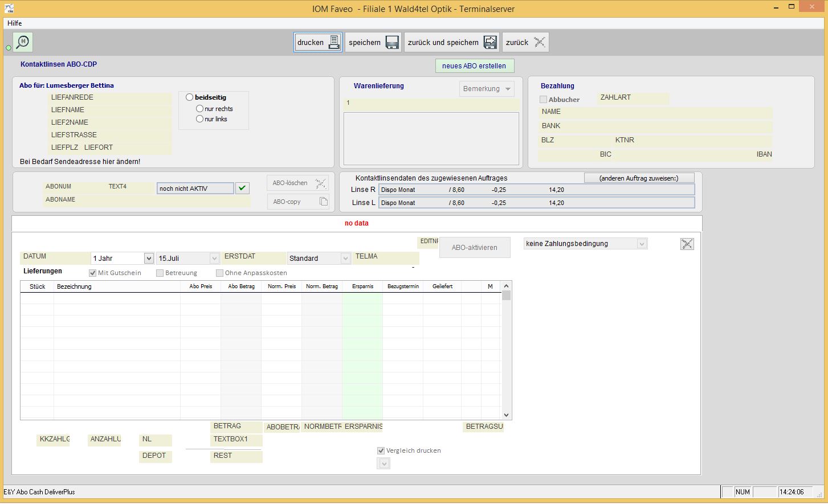
Task: Open the Hilfe menu
Action: pyautogui.click(x=15, y=23)
